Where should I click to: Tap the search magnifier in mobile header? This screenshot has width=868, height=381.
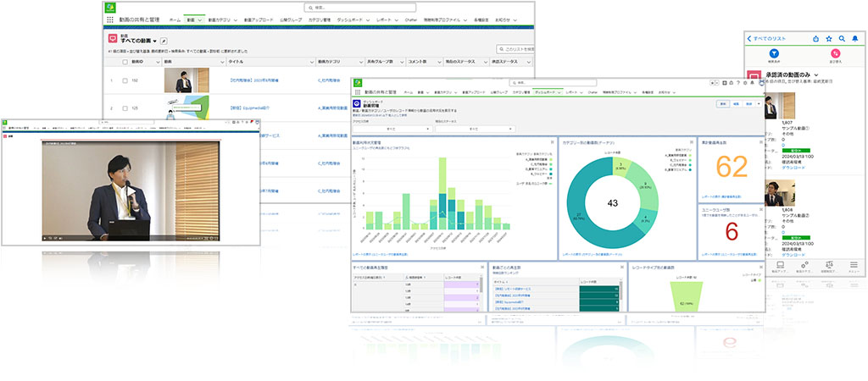pos(842,39)
